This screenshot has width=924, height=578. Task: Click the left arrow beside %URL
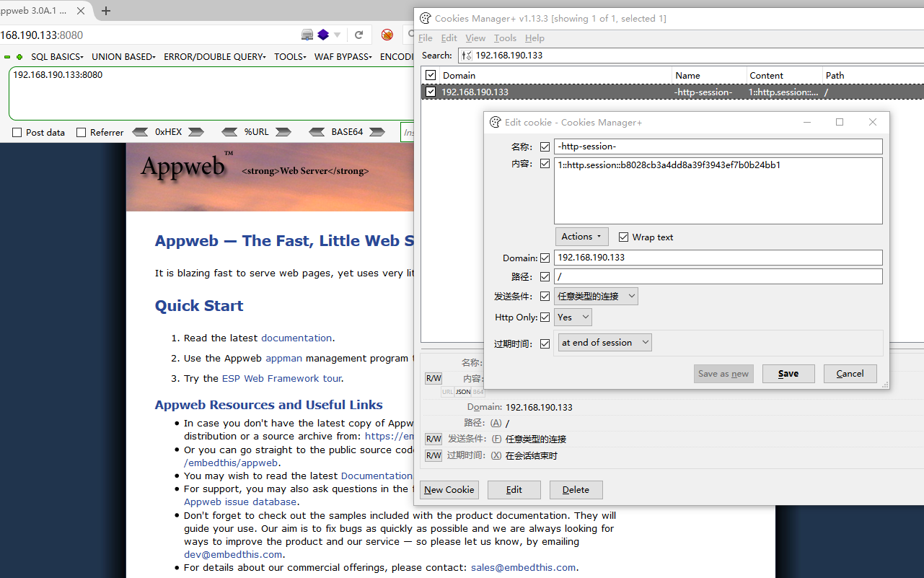[x=229, y=132]
